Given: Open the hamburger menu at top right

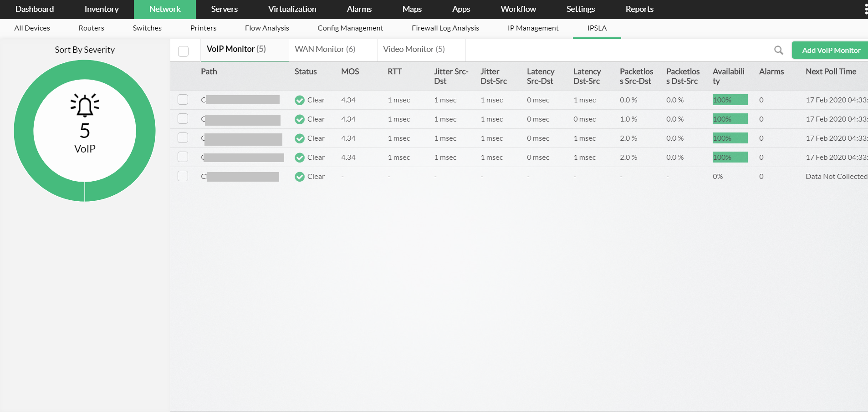Looking at the screenshot, I should [x=865, y=9].
